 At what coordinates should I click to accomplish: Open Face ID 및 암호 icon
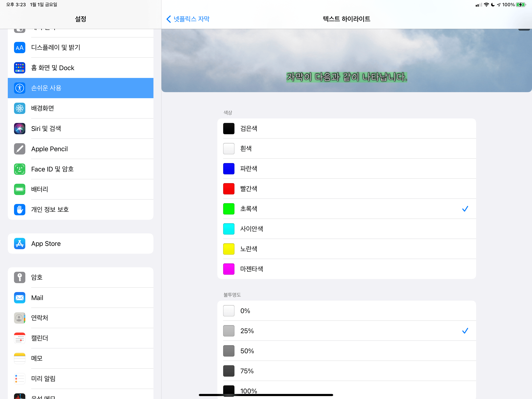pos(19,169)
